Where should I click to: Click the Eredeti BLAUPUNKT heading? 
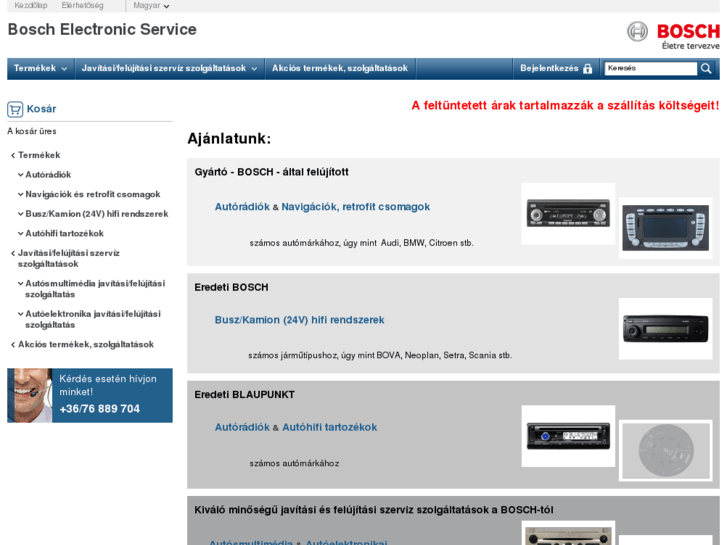click(244, 395)
